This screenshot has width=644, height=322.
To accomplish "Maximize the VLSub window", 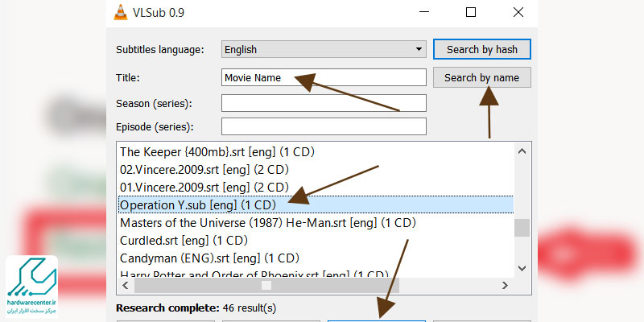I will (x=471, y=12).
